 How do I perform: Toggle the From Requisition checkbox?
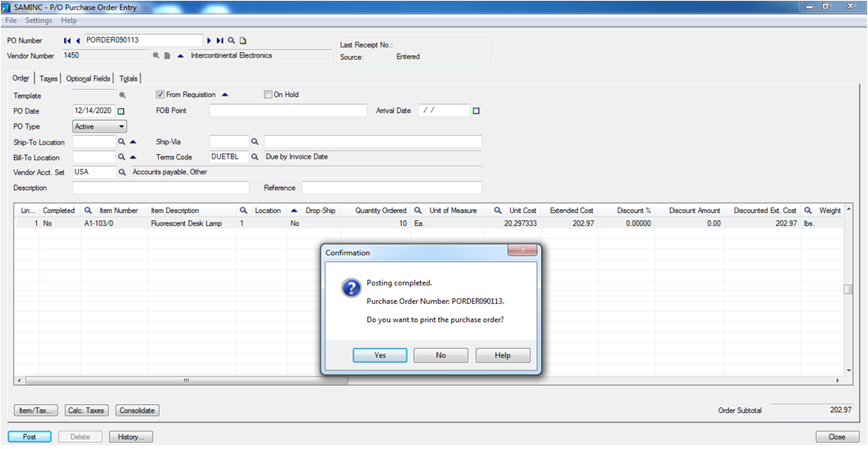click(160, 95)
